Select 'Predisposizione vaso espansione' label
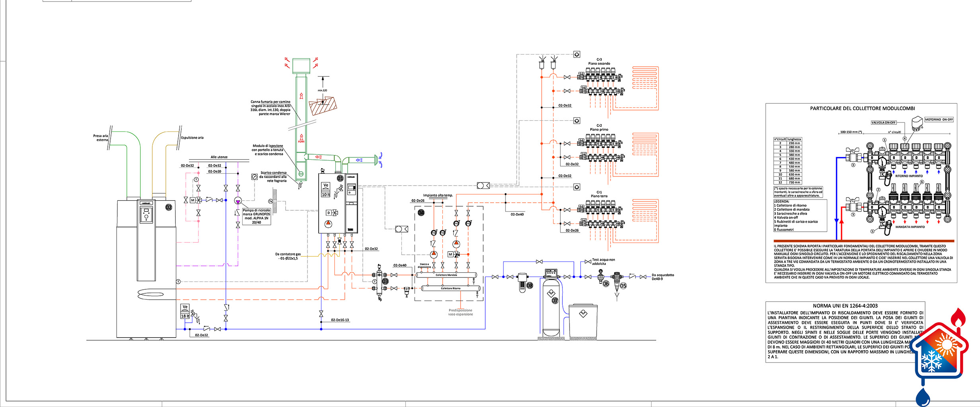The height and width of the screenshot is (407, 980). [x=461, y=312]
